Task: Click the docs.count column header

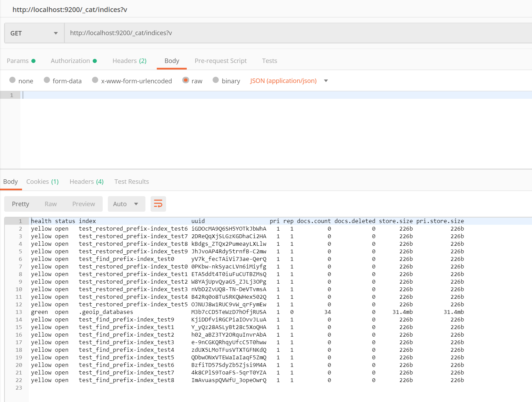Action: tap(314, 221)
